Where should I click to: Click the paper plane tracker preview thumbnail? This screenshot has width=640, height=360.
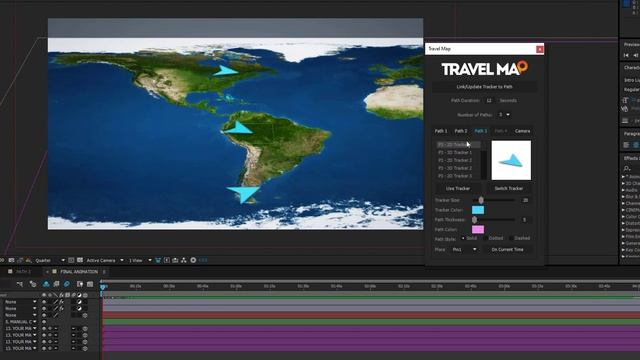[x=511, y=160]
